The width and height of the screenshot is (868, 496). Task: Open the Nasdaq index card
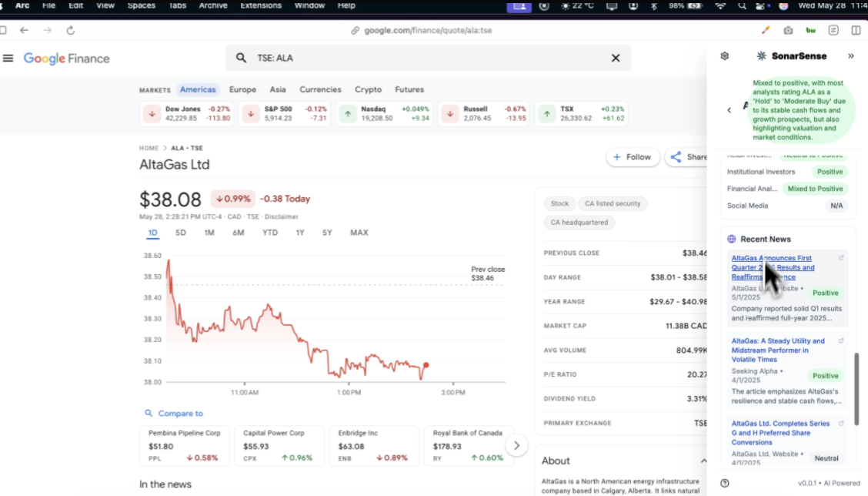pyautogui.click(x=384, y=114)
